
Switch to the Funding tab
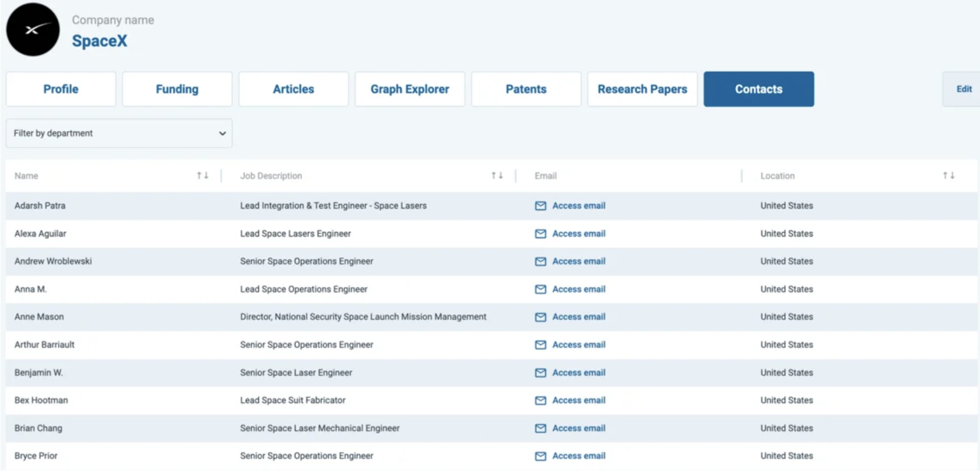pos(177,89)
